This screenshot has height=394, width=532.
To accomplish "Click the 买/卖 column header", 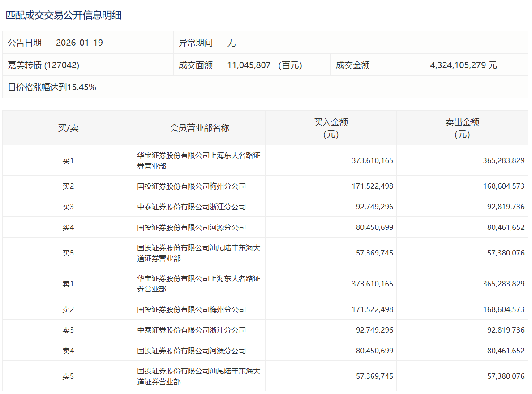I will [68, 128].
